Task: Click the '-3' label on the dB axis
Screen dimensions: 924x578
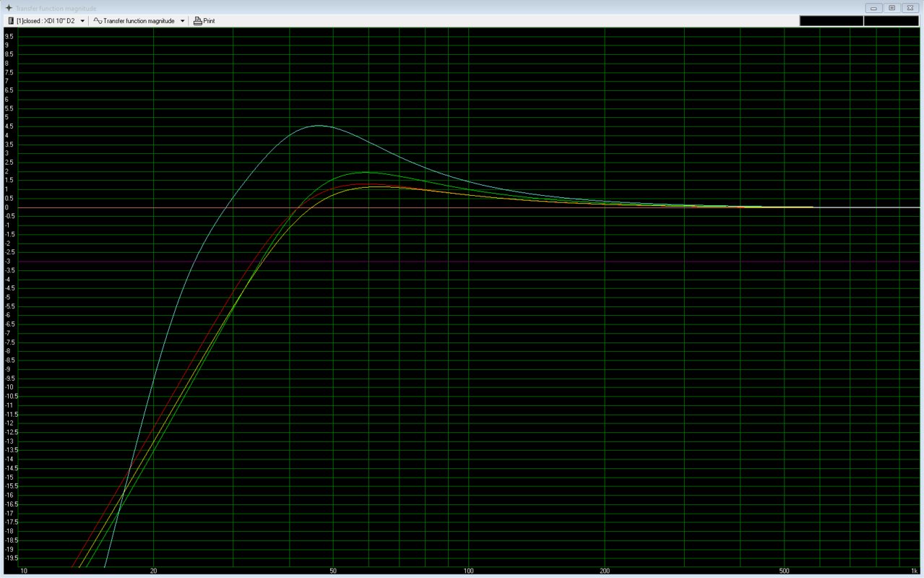Action: click(8, 262)
